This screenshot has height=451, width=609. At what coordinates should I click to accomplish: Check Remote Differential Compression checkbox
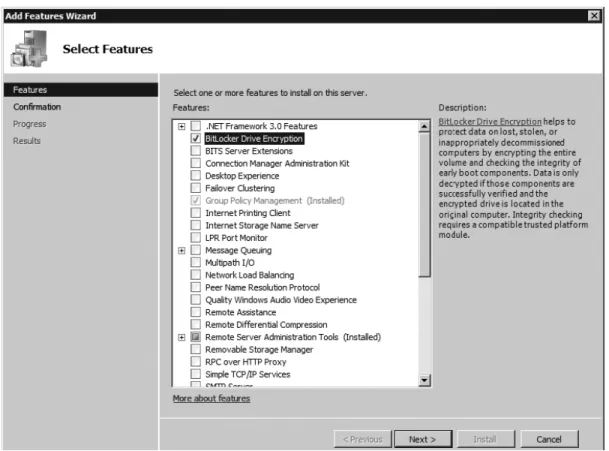tap(196, 325)
